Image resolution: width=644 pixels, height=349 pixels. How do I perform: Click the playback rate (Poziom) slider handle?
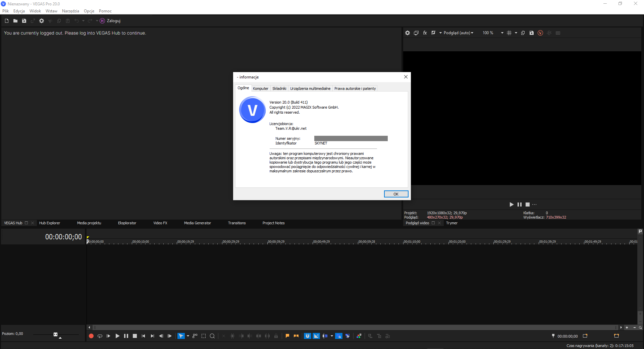coord(56,334)
